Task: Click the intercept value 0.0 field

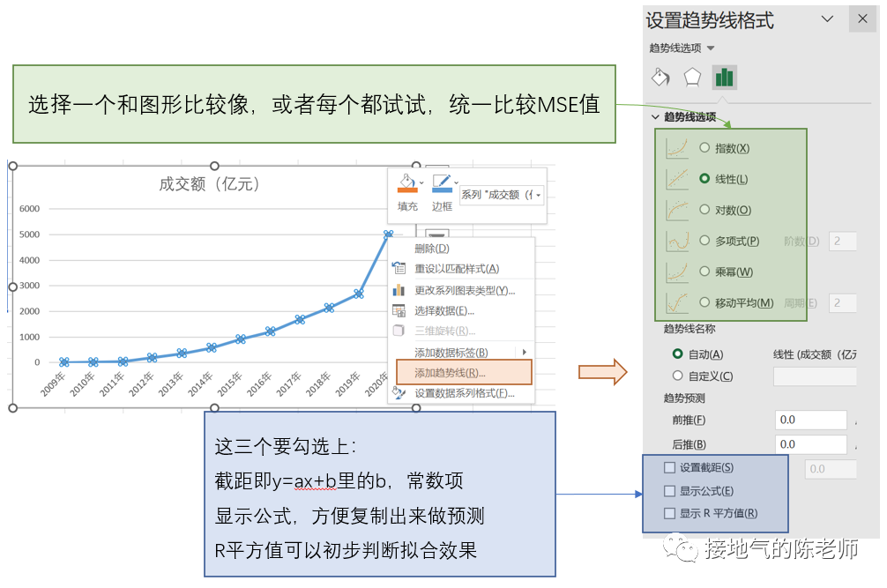Action: pos(831,469)
